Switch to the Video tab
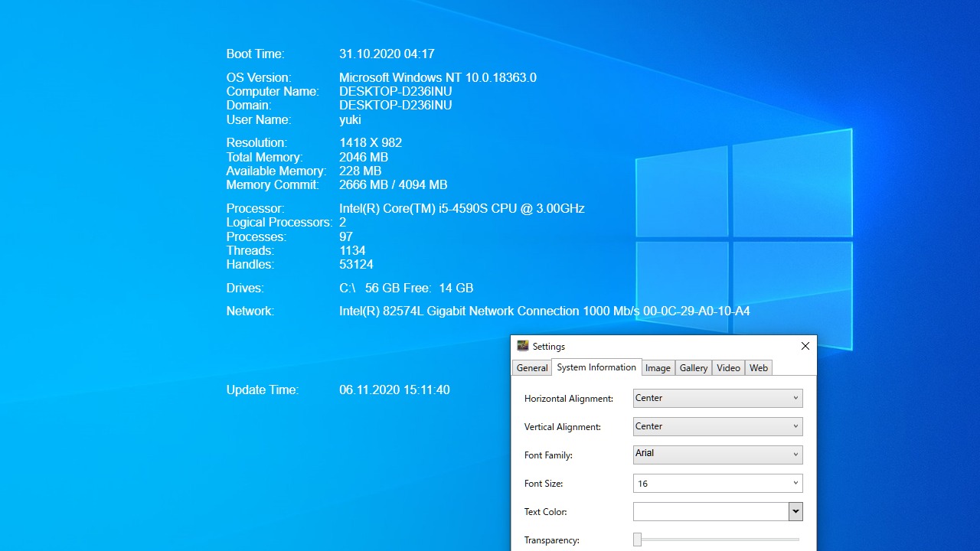The width and height of the screenshot is (980, 551). pos(728,368)
